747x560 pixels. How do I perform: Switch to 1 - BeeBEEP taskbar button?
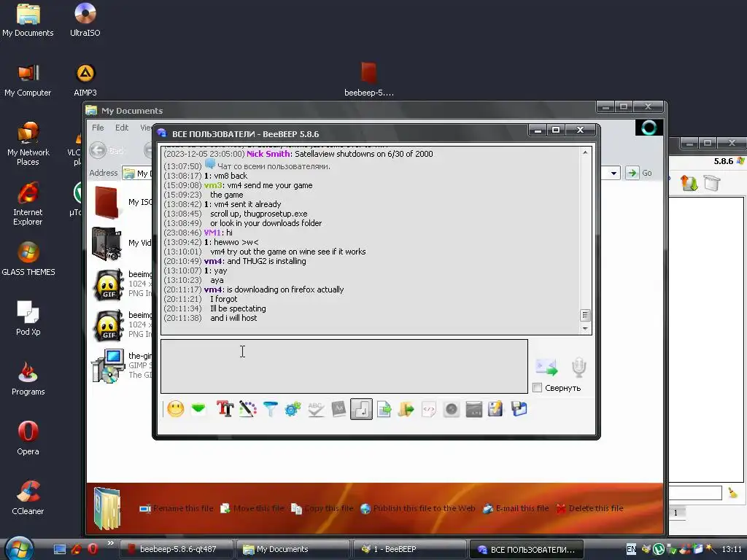(409, 549)
